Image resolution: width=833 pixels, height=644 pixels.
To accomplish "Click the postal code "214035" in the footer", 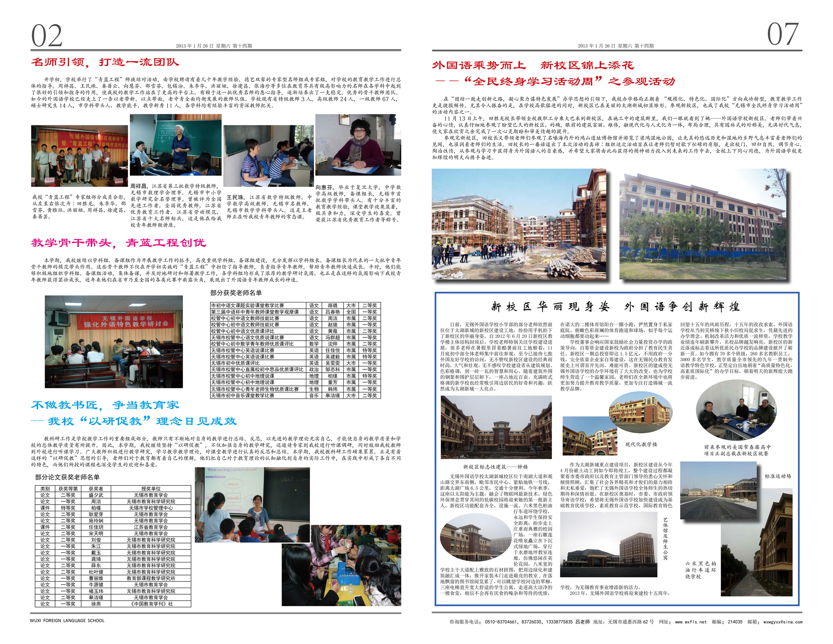I will click(735, 622).
